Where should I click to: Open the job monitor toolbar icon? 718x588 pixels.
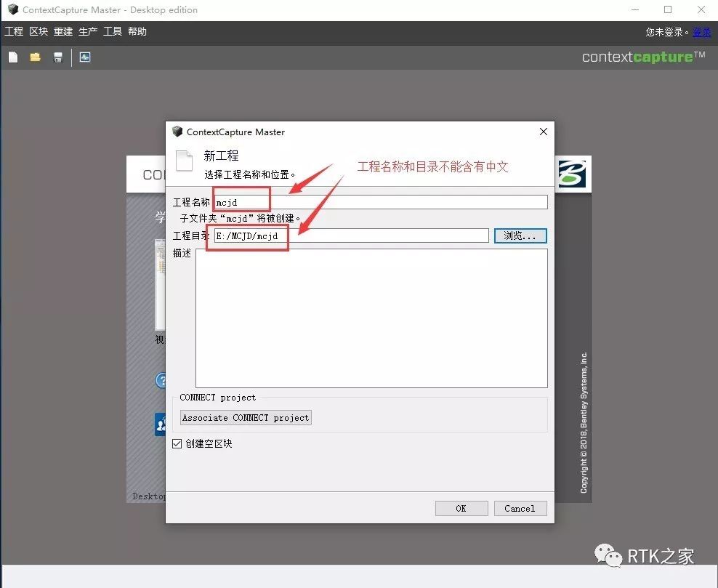coord(85,57)
